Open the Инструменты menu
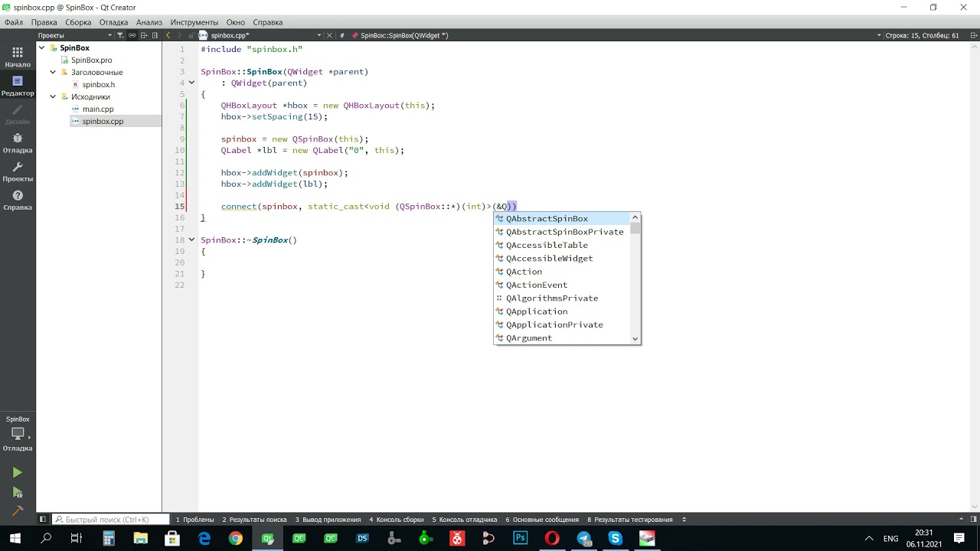Screen dimensions: 980x551 coord(194,22)
